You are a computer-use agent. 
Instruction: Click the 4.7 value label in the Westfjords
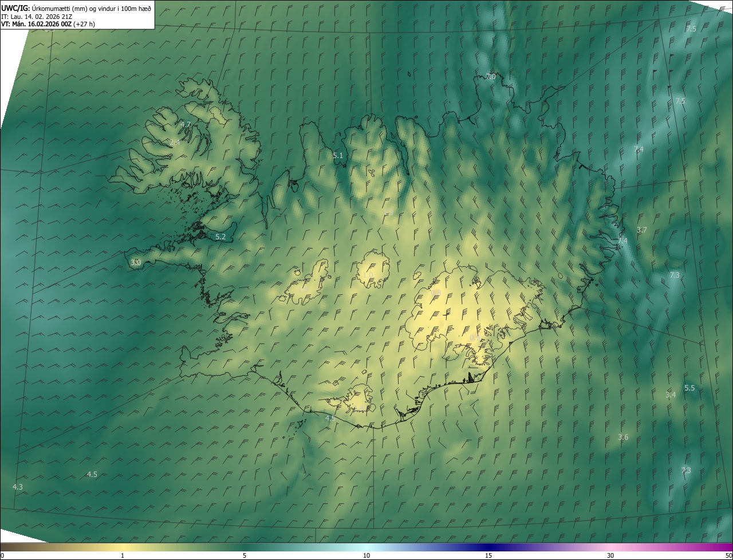click(186, 124)
